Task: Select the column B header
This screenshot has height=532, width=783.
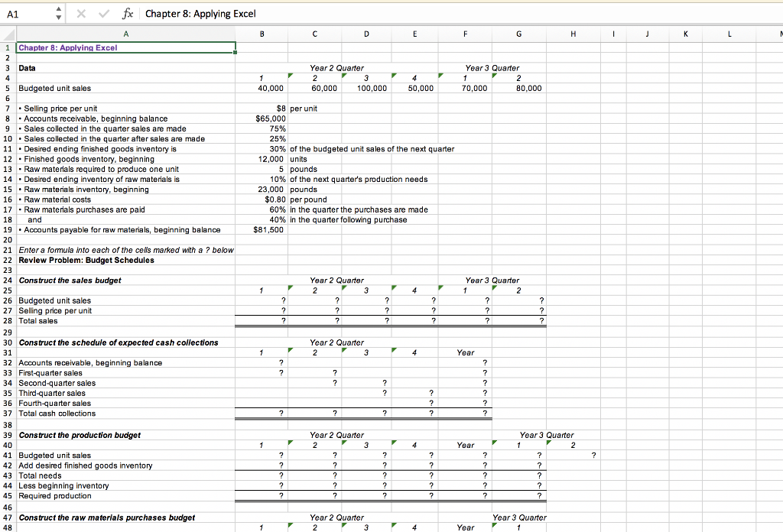Action: pyautogui.click(x=262, y=34)
